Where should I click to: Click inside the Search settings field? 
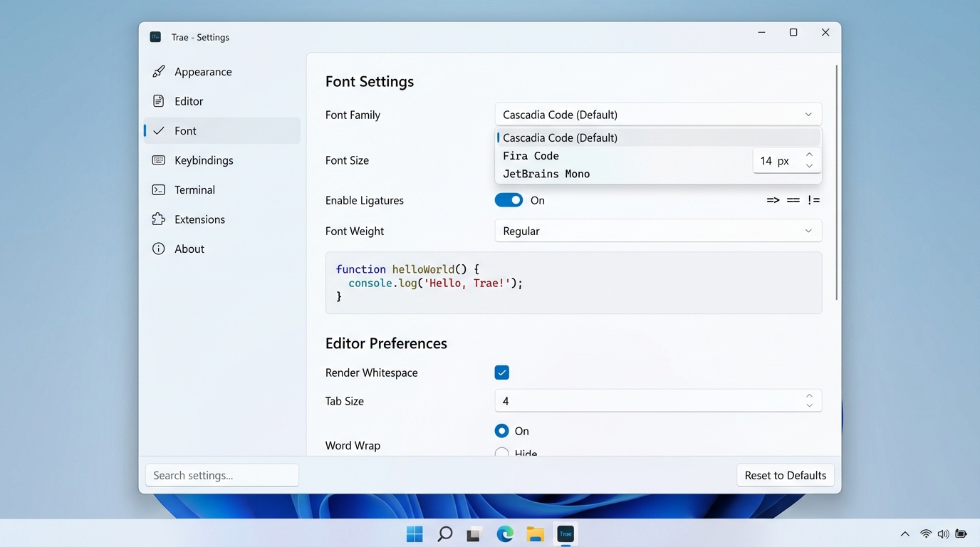pyautogui.click(x=221, y=475)
